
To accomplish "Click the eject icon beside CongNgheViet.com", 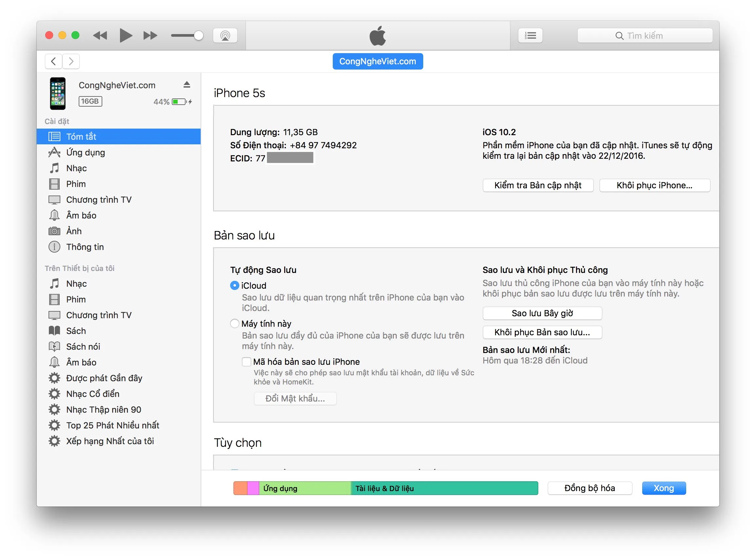I will [x=187, y=85].
